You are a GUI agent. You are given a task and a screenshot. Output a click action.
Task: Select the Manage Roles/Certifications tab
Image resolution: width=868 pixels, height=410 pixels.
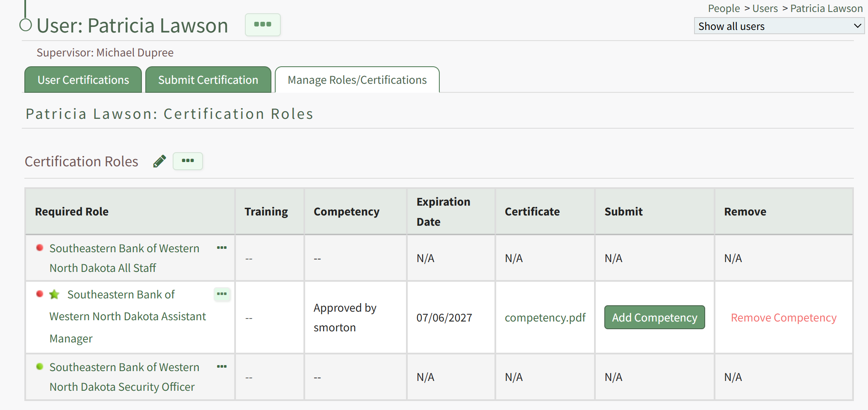[357, 80]
